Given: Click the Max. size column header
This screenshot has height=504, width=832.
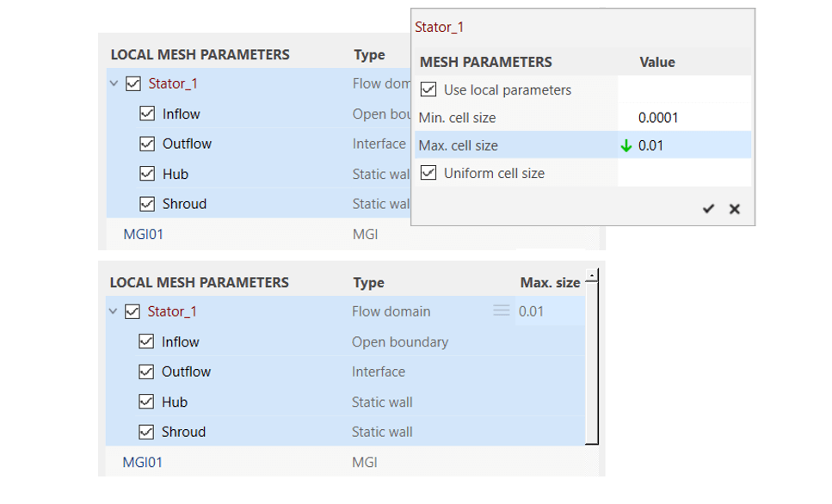Looking at the screenshot, I should point(550,283).
